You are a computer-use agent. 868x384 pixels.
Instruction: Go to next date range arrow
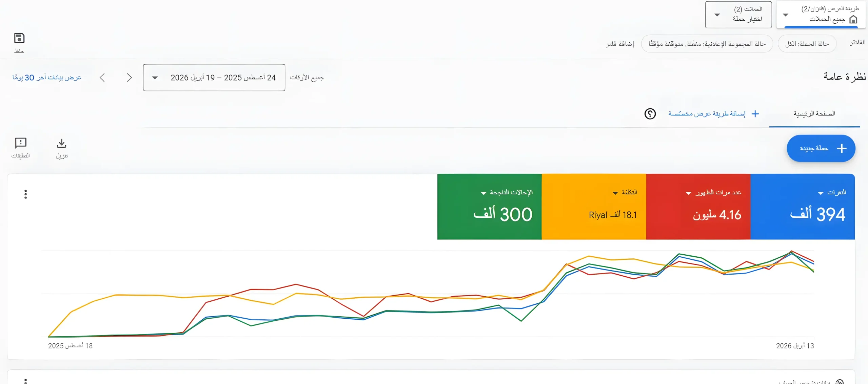point(102,78)
